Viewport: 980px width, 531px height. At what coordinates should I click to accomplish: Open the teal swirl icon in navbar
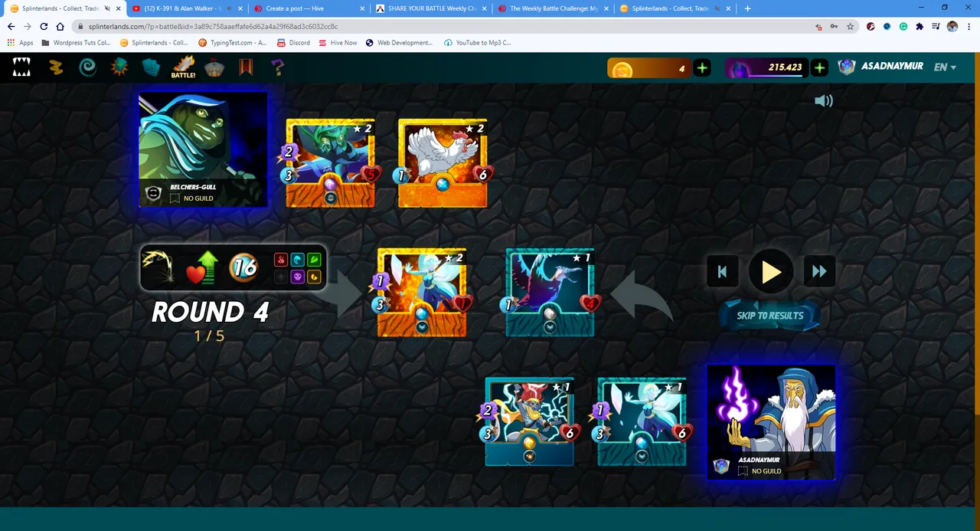pos(88,68)
